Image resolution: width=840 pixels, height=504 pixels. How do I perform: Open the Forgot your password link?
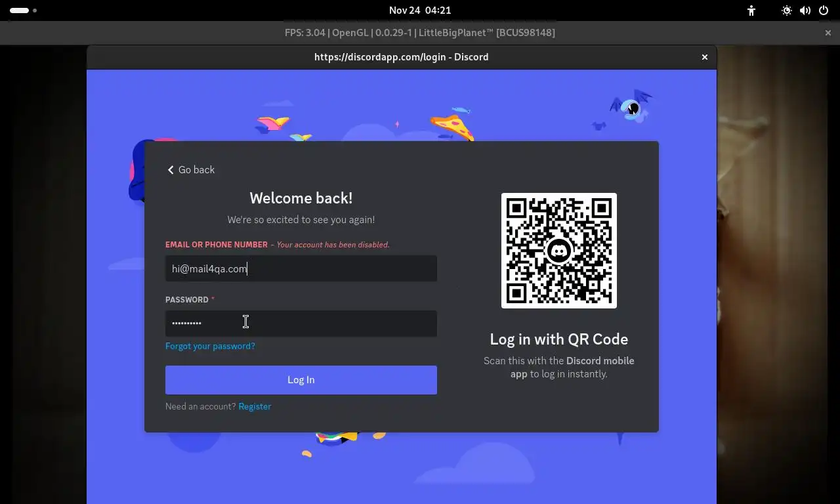210,346
